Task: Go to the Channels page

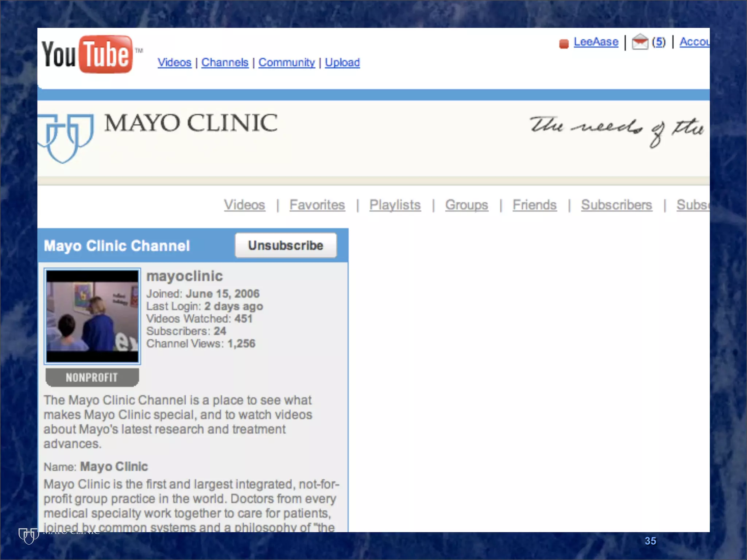Action: click(x=225, y=62)
